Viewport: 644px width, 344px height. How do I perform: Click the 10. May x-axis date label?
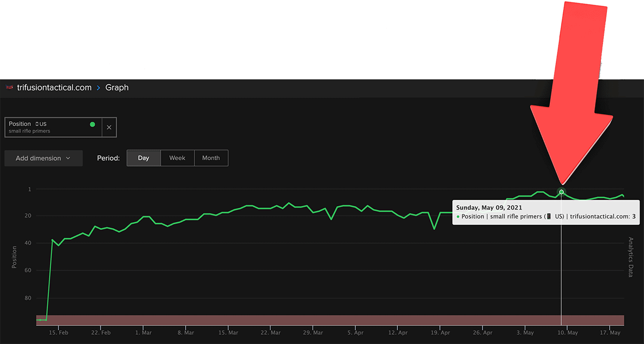pos(568,333)
